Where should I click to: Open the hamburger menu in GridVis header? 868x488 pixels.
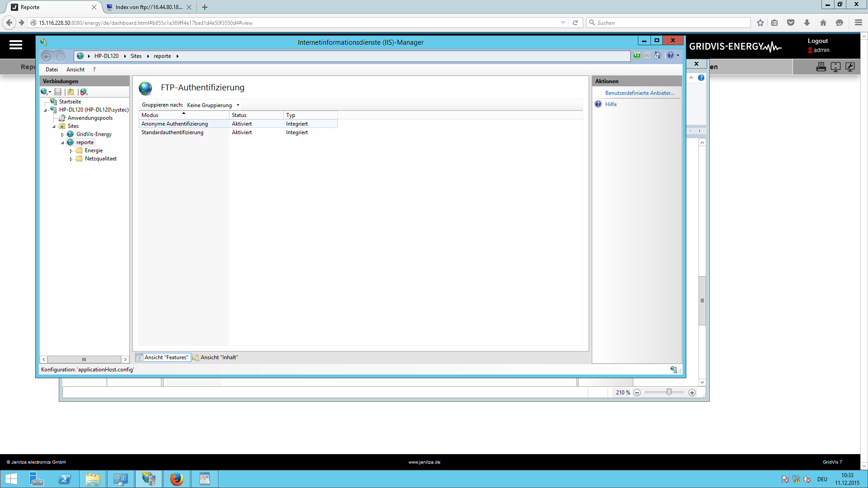point(16,45)
